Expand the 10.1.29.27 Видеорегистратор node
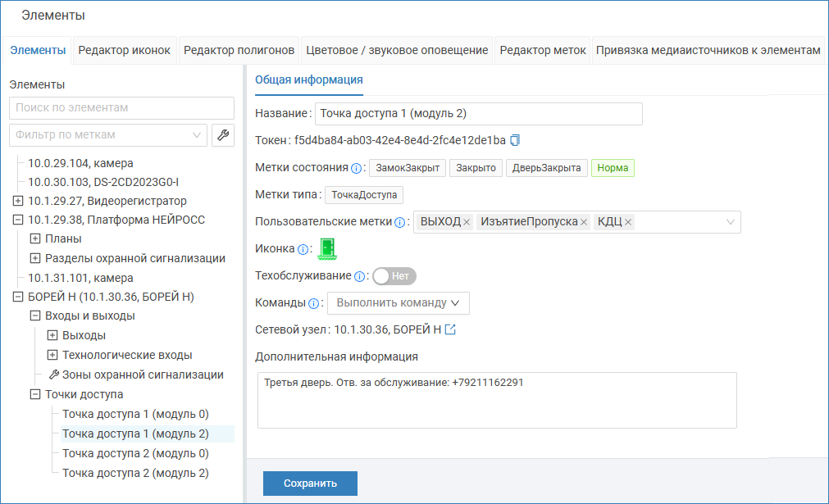 [x=18, y=201]
